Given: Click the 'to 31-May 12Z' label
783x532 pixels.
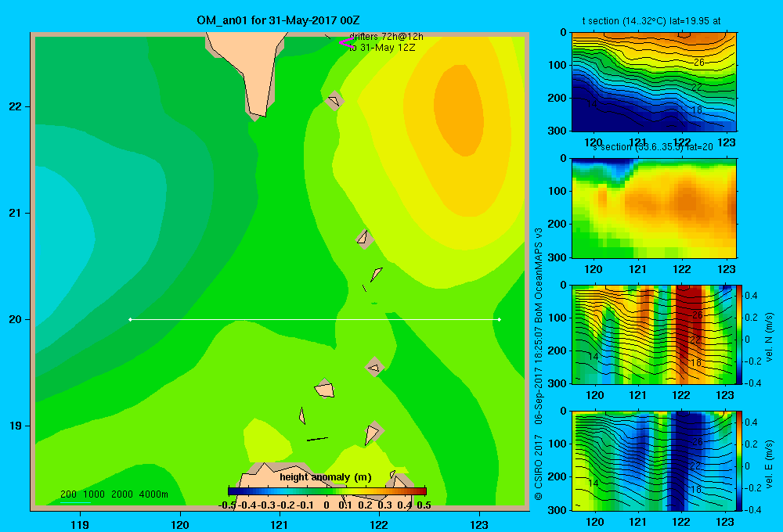Looking at the screenshot, I should pos(382,48).
